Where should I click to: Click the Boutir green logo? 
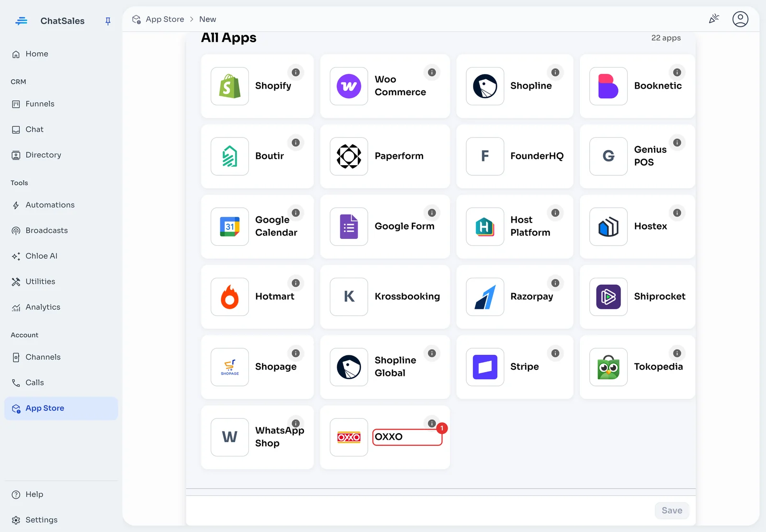click(230, 157)
